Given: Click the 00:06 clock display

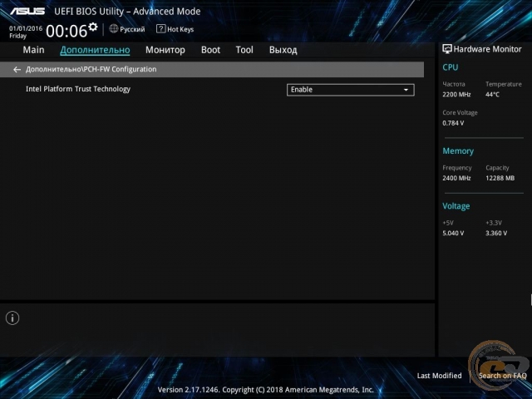Looking at the screenshot, I should (66, 32).
